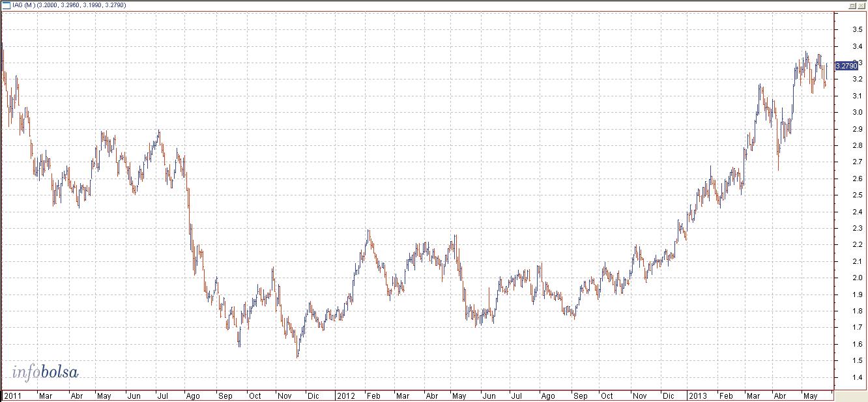
Task: Click the Dic label just before 2012
Action: [x=313, y=396]
